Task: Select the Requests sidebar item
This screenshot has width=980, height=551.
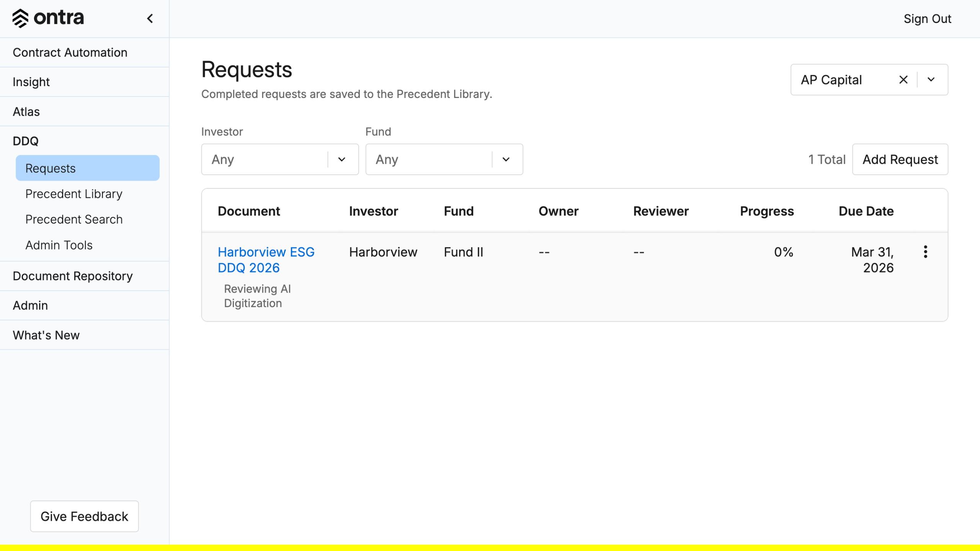Action: pos(87,168)
